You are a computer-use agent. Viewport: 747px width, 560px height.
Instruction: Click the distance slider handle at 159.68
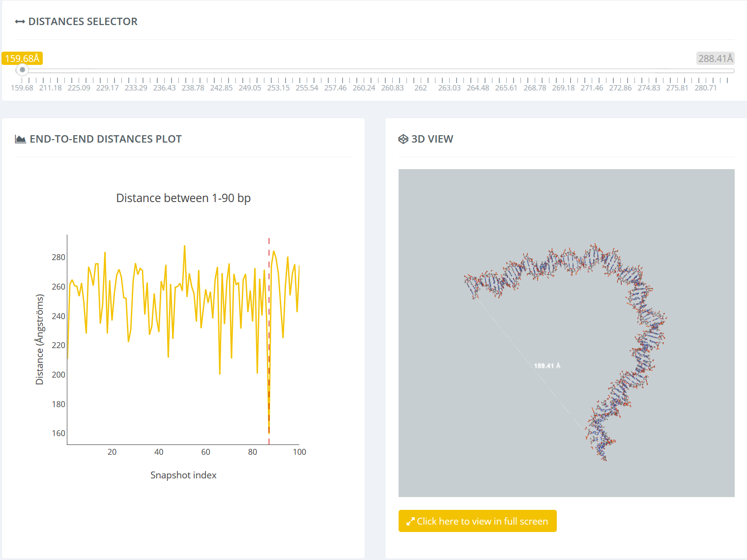point(22,70)
